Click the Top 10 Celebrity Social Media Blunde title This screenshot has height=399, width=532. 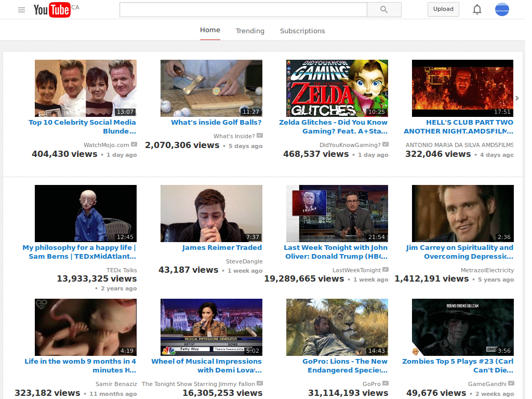click(x=83, y=127)
